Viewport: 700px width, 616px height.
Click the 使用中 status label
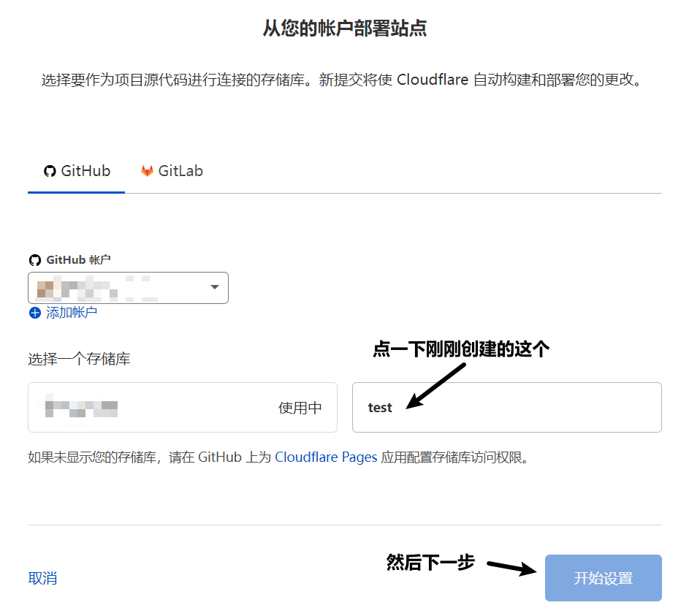(x=299, y=407)
